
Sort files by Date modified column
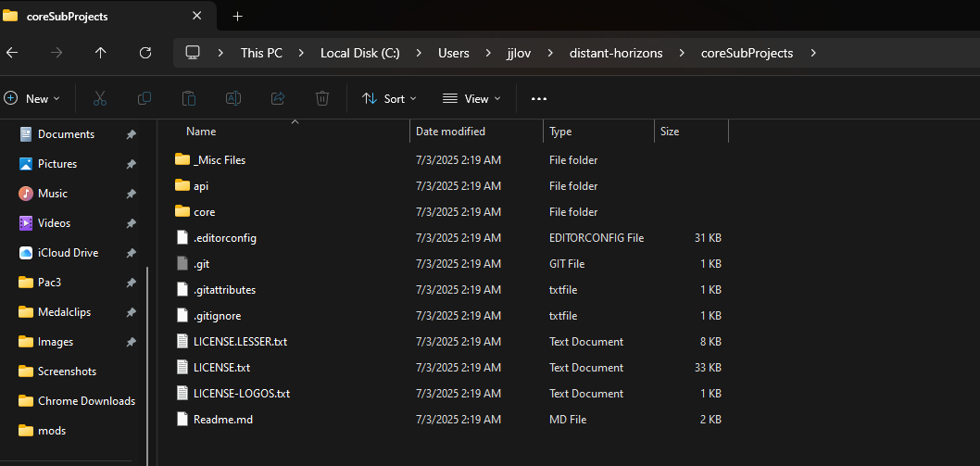pyautogui.click(x=451, y=132)
